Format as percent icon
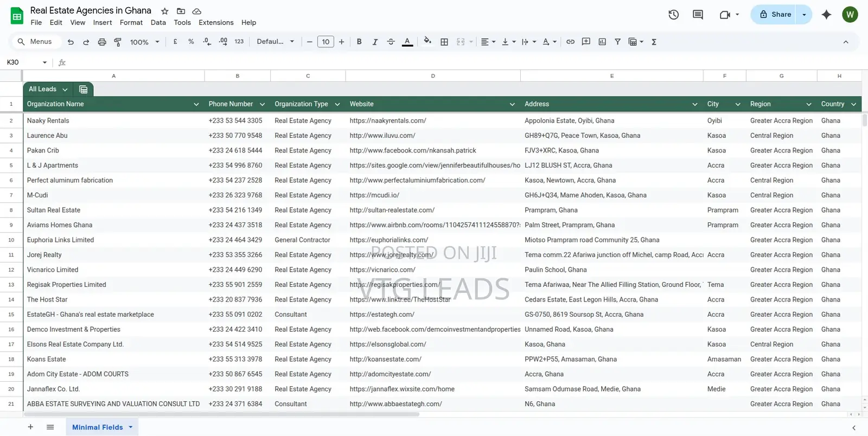868x436 pixels. [191, 42]
